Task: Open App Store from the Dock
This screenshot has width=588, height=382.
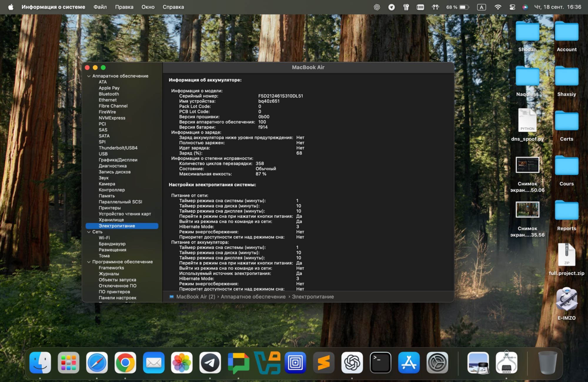Action: pyautogui.click(x=409, y=363)
